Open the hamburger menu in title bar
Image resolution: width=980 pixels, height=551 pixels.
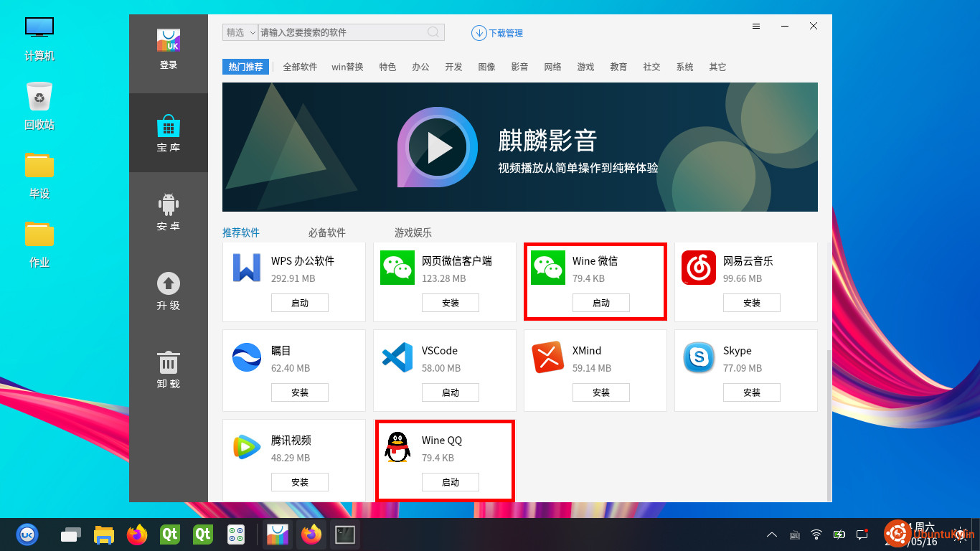coord(756,26)
